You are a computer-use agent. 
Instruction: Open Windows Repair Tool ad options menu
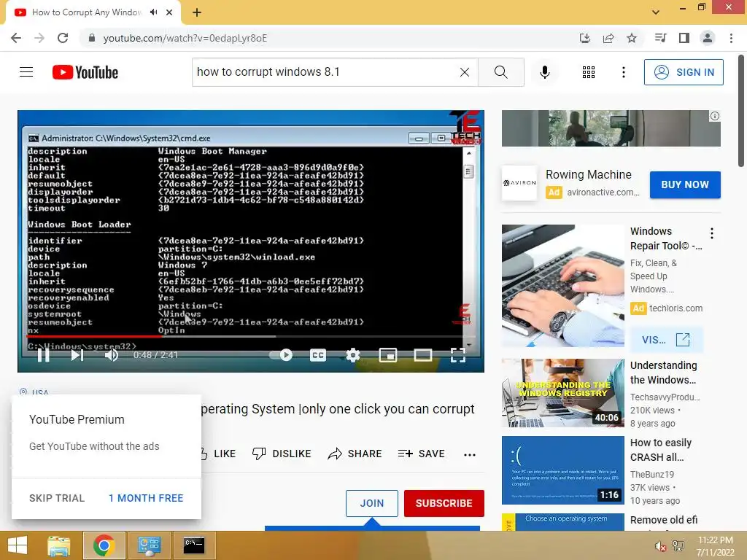(712, 233)
